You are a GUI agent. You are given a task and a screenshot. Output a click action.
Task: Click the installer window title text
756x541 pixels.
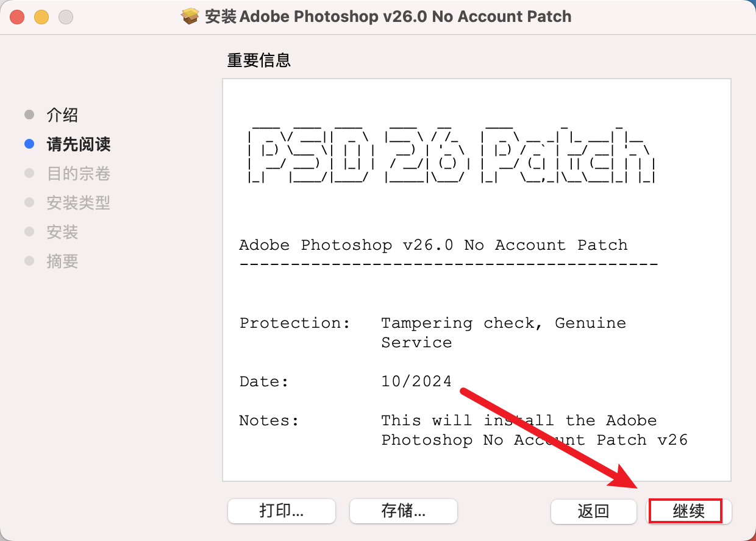click(x=388, y=16)
